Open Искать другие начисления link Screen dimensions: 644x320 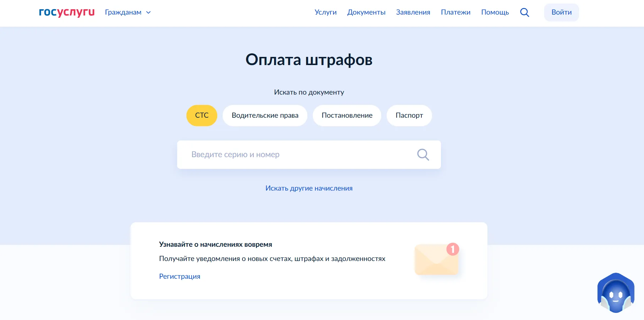(x=309, y=188)
